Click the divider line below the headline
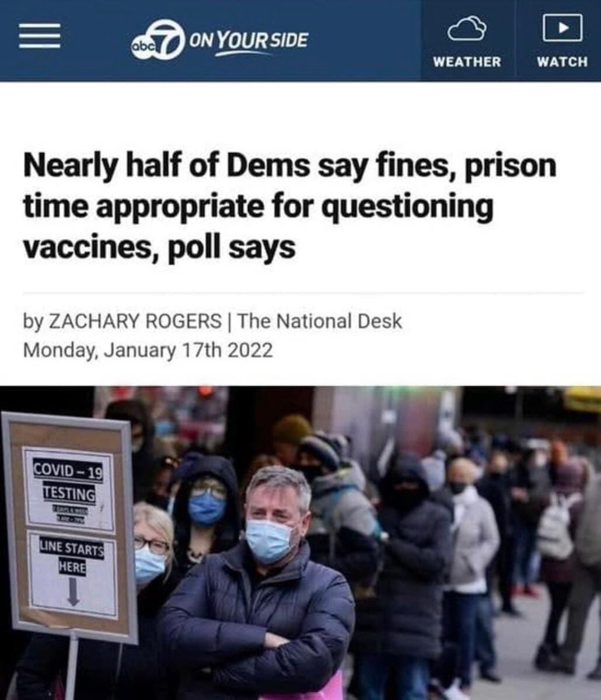This screenshot has height=700, width=601. pyautogui.click(x=302, y=293)
